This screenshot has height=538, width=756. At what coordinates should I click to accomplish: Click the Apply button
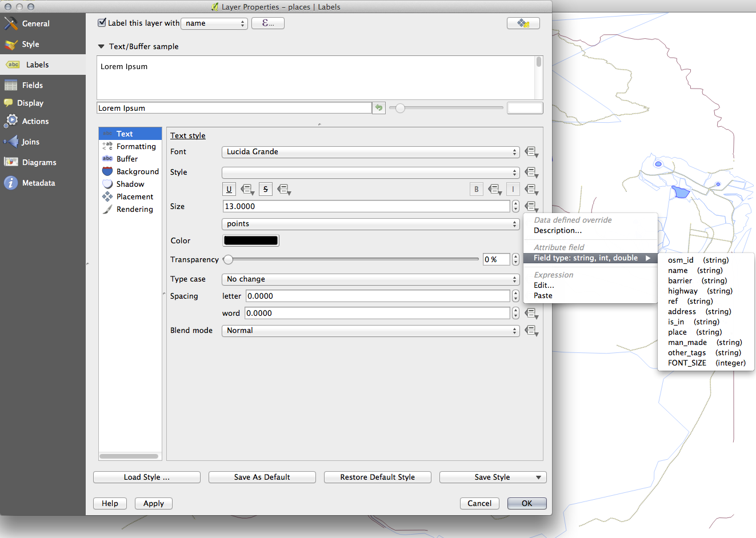(153, 503)
